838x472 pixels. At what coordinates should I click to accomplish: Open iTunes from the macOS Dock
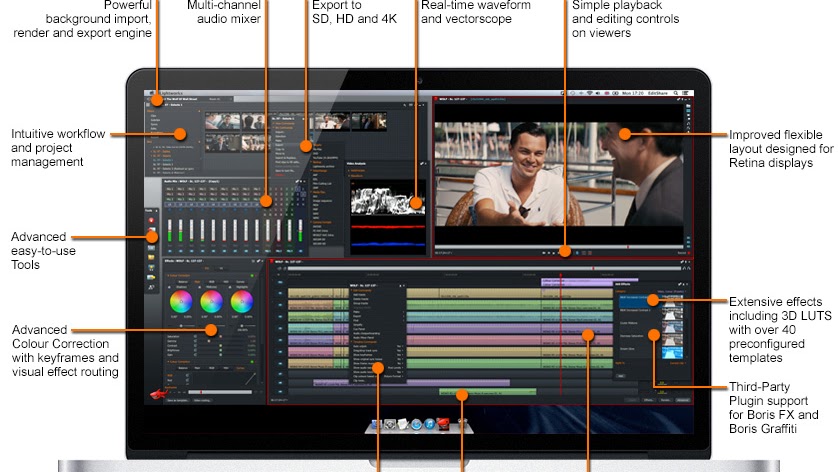(430, 424)
